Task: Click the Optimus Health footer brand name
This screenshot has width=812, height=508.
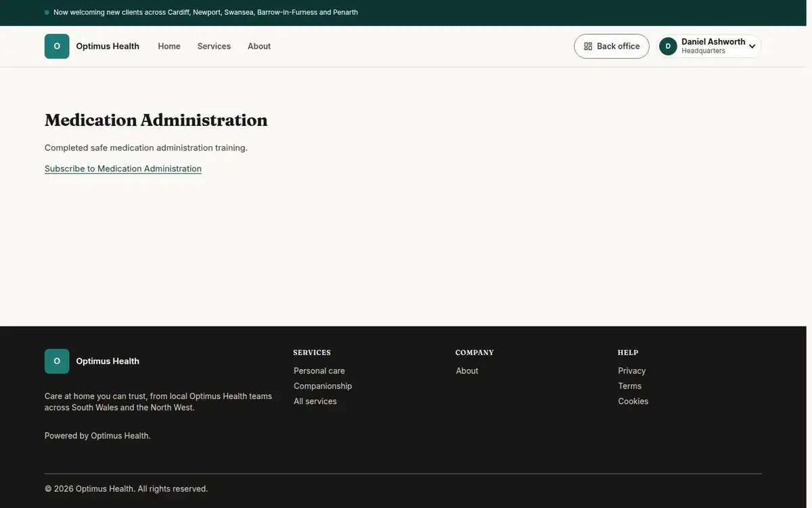Action: pyautogui.click(x=108, y=361)
